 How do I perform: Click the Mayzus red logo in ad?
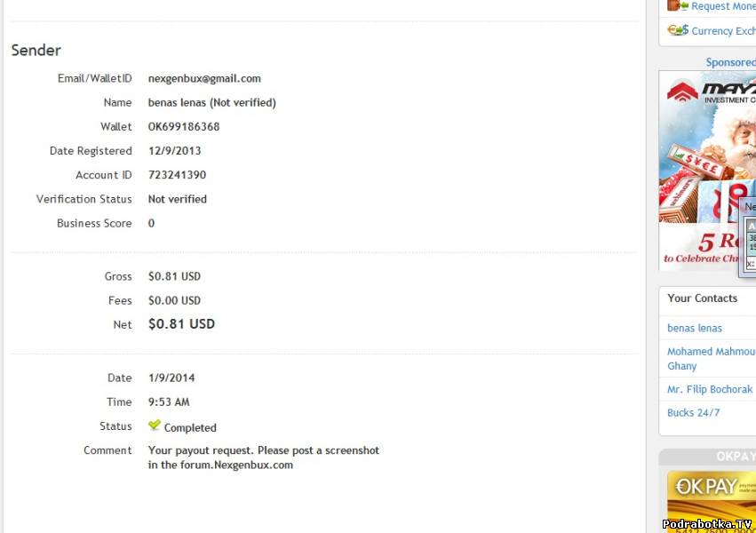tap(682, 91)
